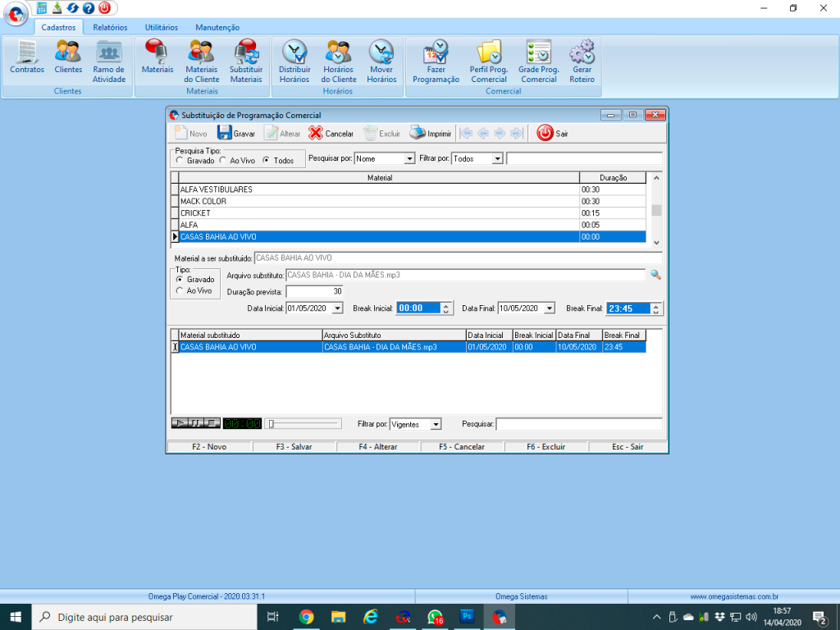Open the Contratos icon in ribbon

click(27, 54)
